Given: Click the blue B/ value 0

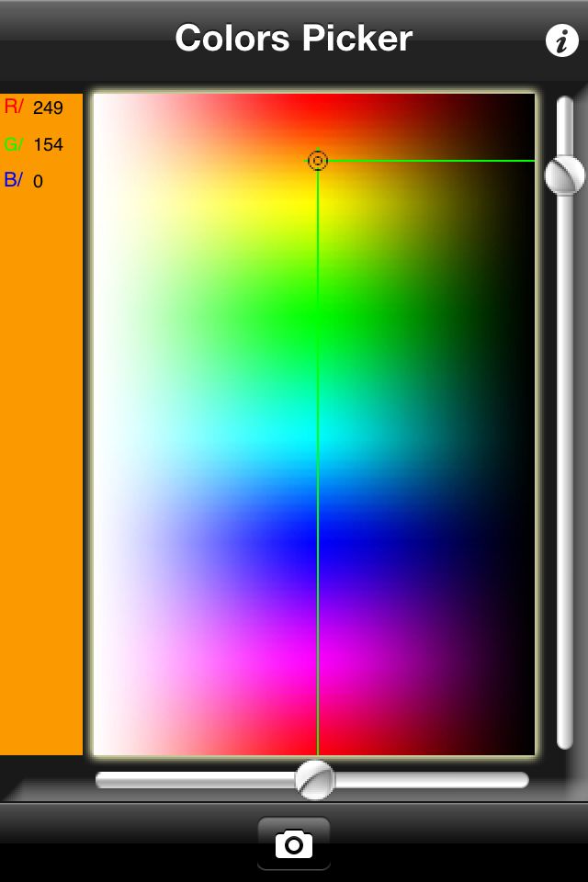Looking at the screenshot, I should tap(24, 181).
